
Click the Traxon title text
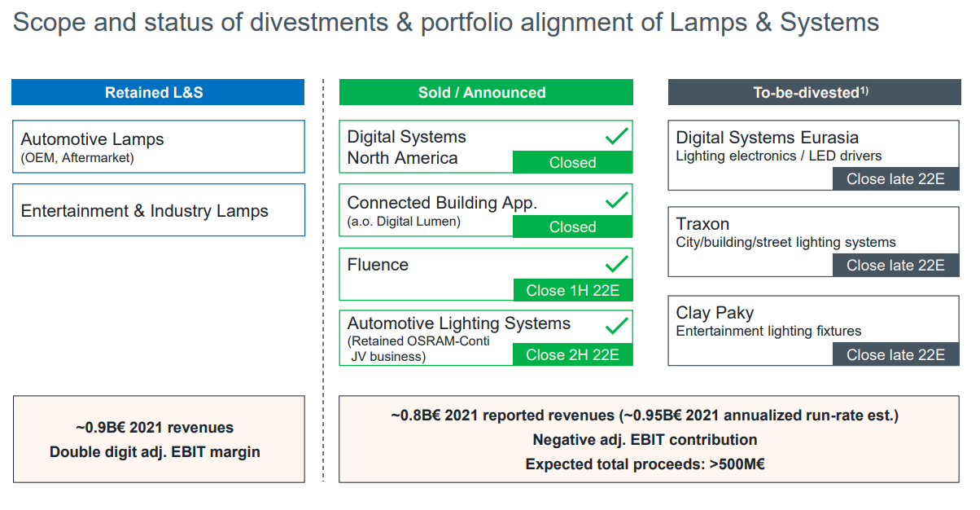click(x=702, y=224)
